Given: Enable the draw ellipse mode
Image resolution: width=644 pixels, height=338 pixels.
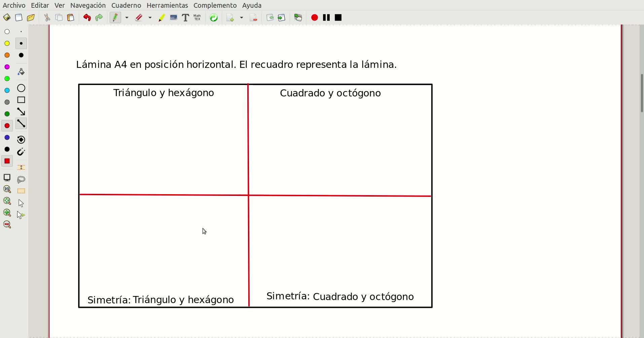Looking at the screenshot, I should click(21, 88).
